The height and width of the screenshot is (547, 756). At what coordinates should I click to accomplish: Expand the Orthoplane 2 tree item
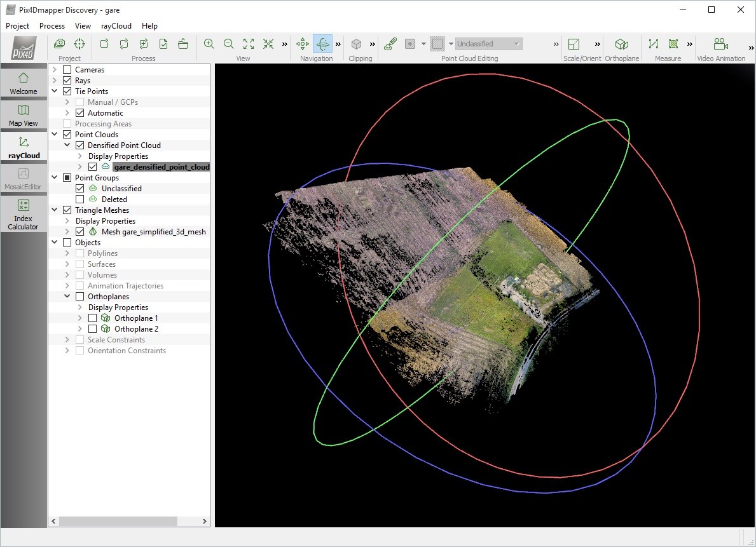[x=79, y=329]
